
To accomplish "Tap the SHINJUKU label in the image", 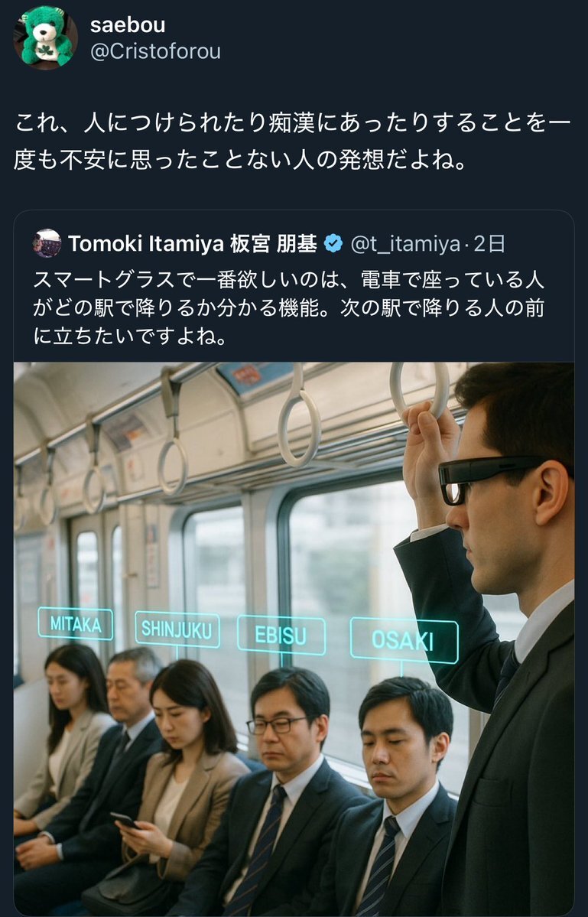I will point(177,630).
